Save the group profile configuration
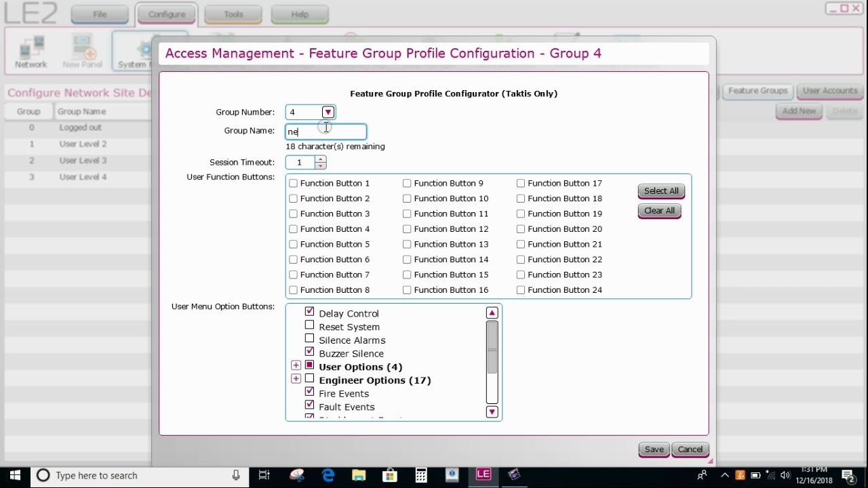This screenshot has height=488, width=868. click(x=654, y=449)
